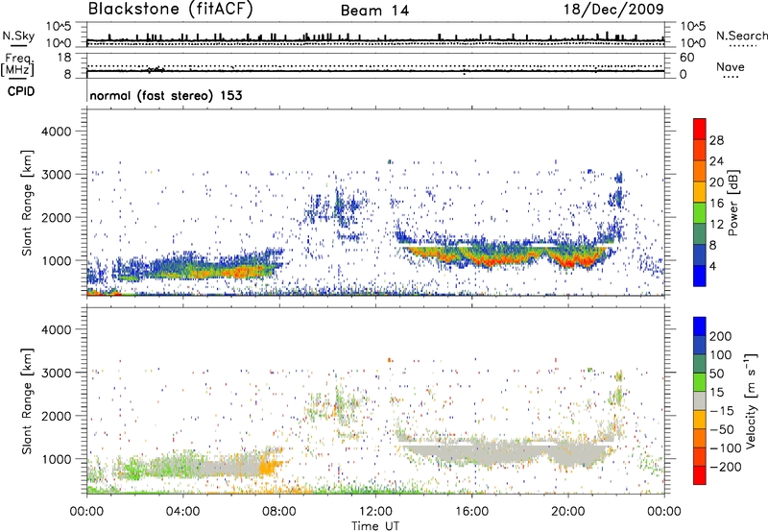Screen dimensions: 768x532
Task: Select the text "normal (fast stereo) 153"
Action: click(165, 95)
